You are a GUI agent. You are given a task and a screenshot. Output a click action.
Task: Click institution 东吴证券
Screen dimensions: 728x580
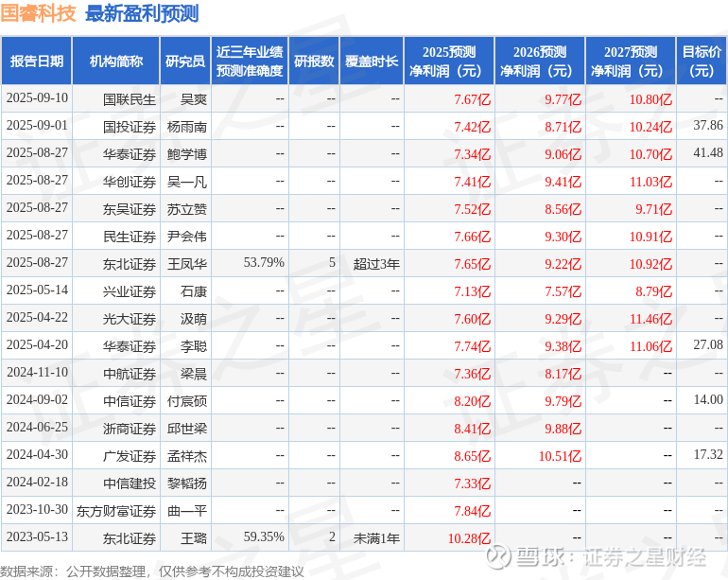[x=130, y=209]
